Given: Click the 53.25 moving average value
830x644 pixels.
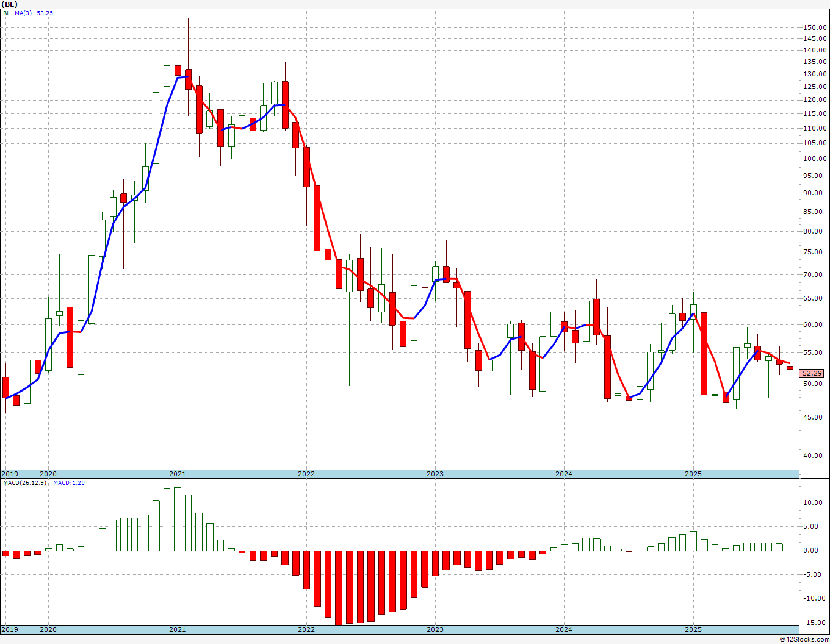Looking at the screenshot, I should [45, 13].
